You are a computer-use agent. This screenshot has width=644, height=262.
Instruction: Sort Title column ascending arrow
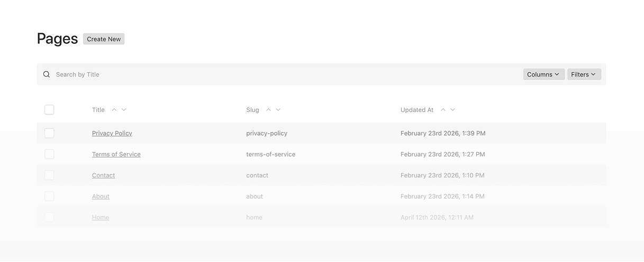tap(114, 110)
